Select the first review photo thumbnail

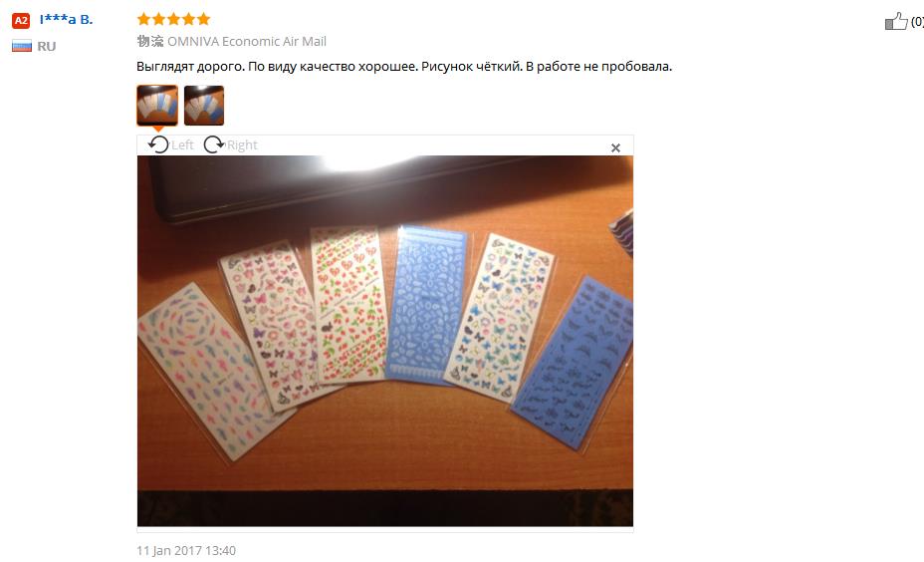coord(157,106)
